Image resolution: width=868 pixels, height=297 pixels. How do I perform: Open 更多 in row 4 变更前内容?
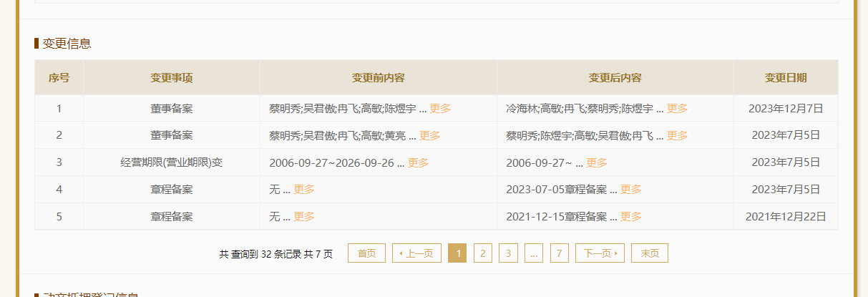tap(303, 190)
